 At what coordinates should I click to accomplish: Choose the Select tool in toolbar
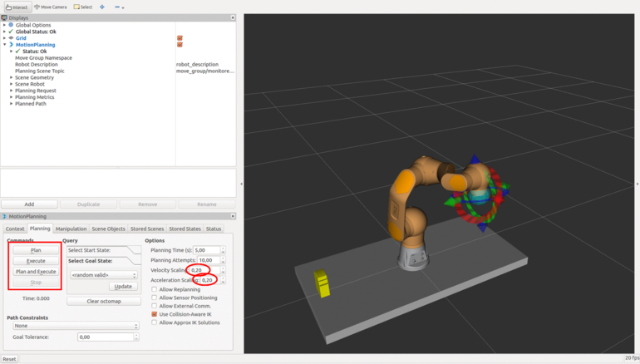(x=83, y=7)
